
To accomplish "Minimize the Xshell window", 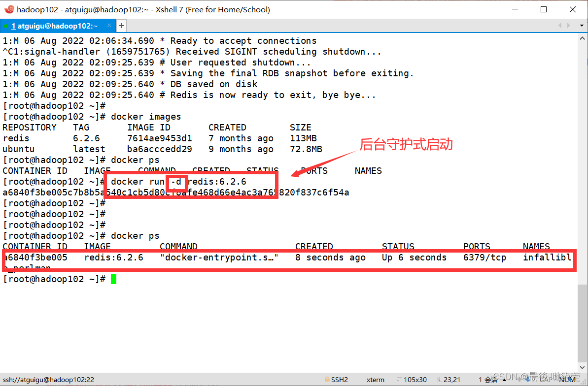I will [x=515, y=9].
